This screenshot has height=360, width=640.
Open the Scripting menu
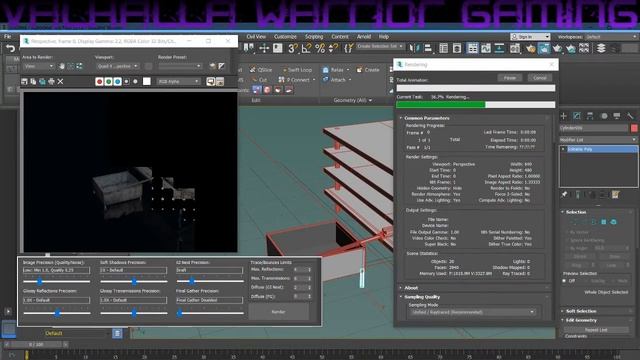click(x=314, y=37)
